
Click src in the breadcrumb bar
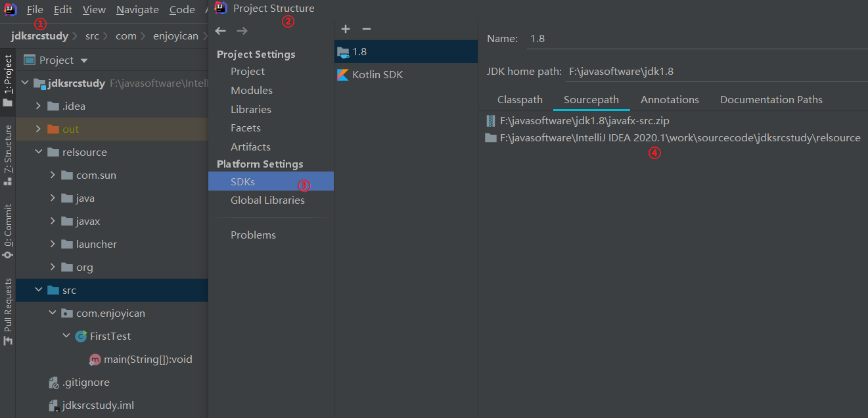(92, 35)
